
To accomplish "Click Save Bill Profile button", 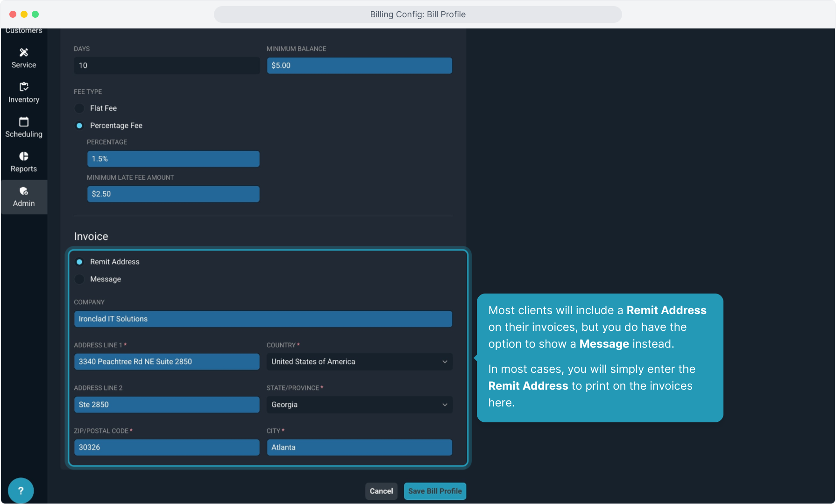I will pos(435,491).
